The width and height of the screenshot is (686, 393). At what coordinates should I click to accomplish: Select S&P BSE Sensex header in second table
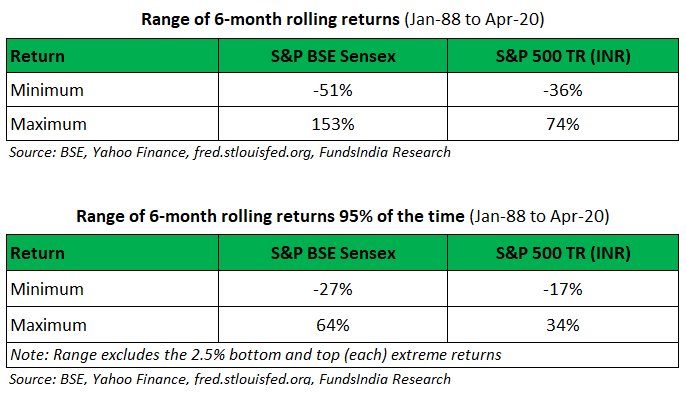point(333,253)
